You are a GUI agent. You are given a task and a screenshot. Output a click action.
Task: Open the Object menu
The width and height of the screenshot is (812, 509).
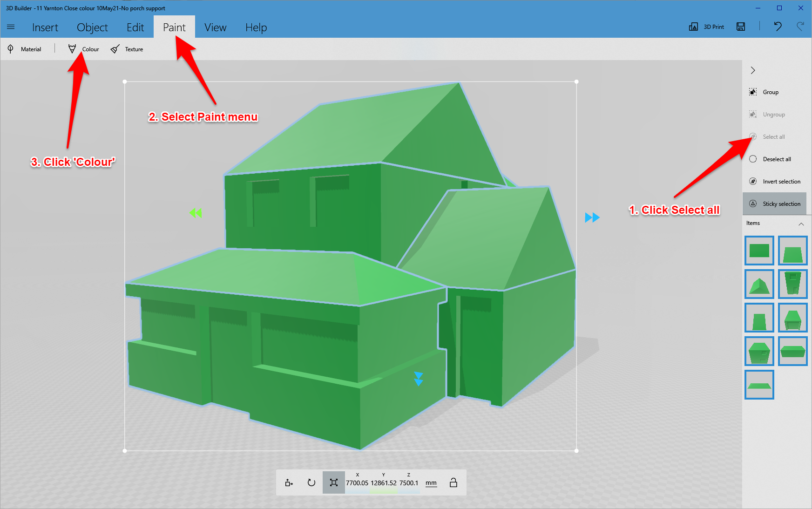click(x=92, y=27)
